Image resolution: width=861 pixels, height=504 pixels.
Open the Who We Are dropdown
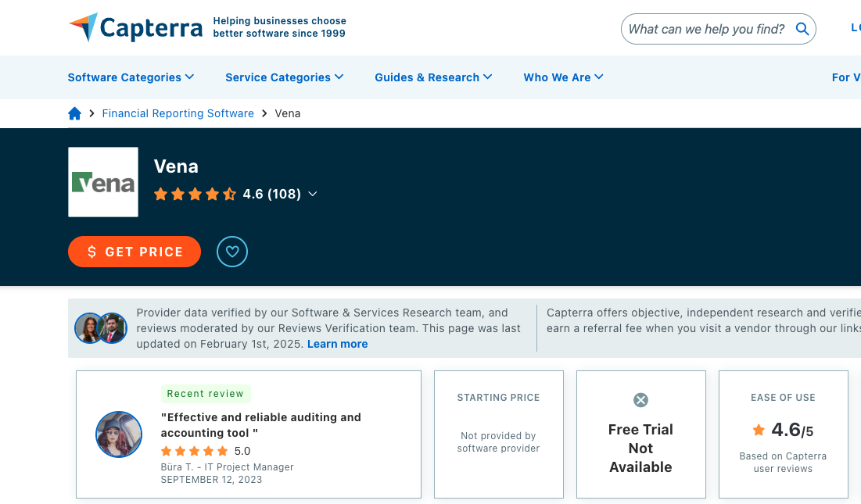click(563, 77)
